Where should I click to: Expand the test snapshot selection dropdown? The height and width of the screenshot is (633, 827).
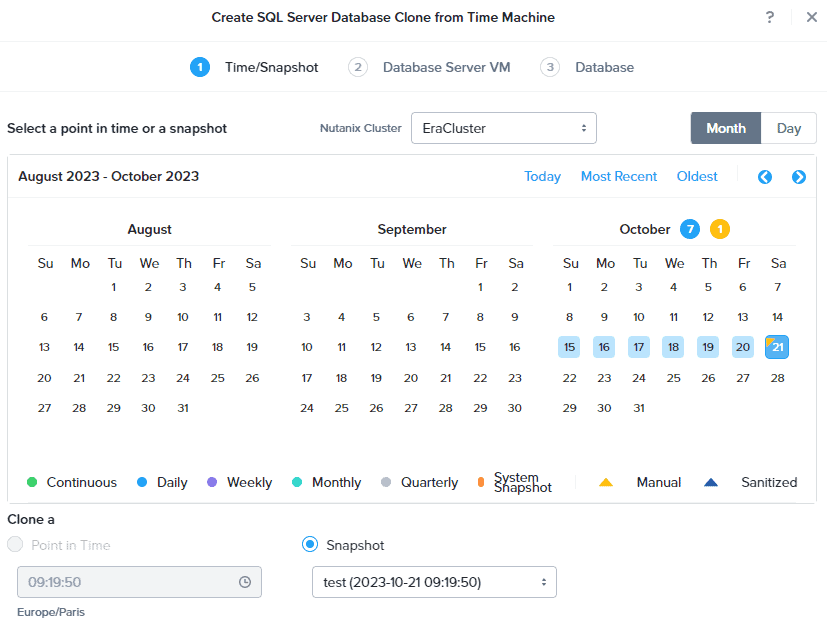pos(433,582)
